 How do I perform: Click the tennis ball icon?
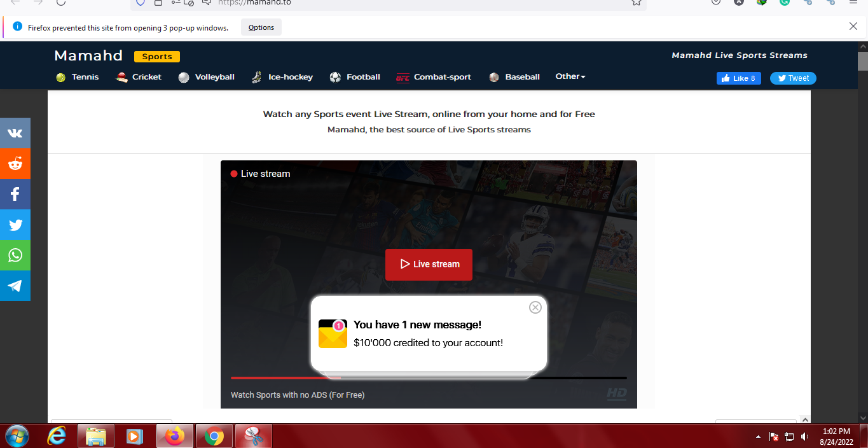pyautogui.click(x=60, y=78)
